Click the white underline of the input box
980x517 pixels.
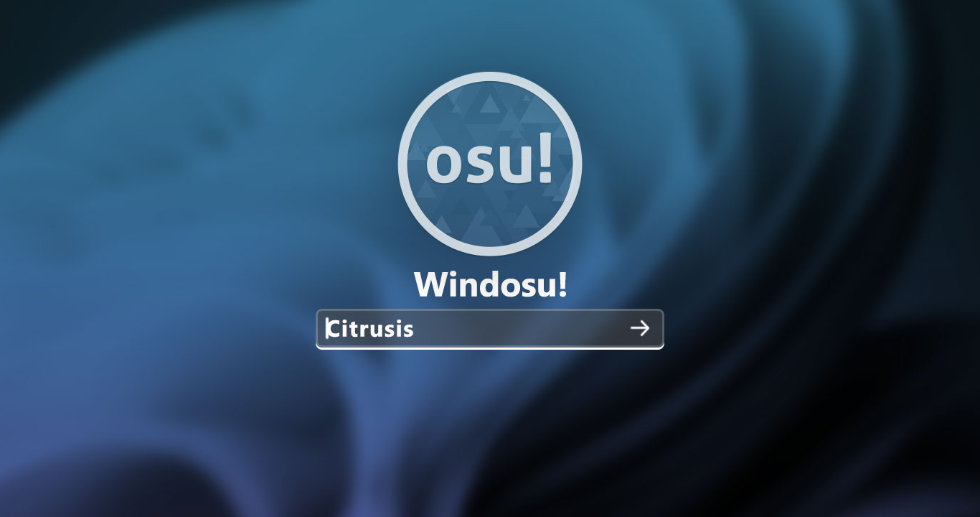(x=490, y=348)
